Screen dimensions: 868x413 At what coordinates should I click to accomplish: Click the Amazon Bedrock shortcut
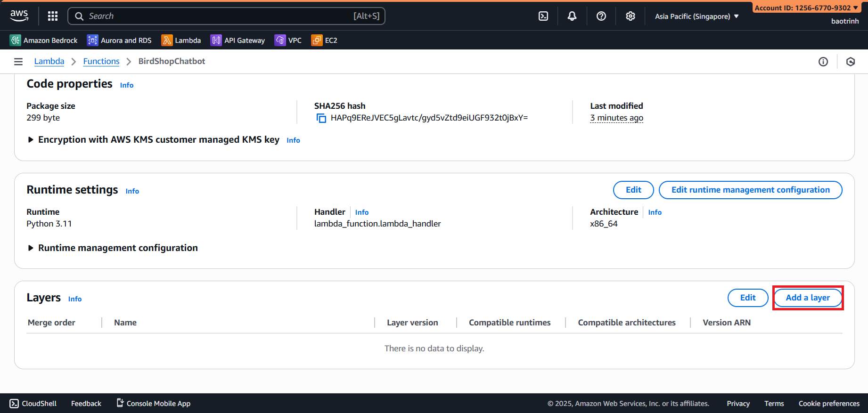44,40
